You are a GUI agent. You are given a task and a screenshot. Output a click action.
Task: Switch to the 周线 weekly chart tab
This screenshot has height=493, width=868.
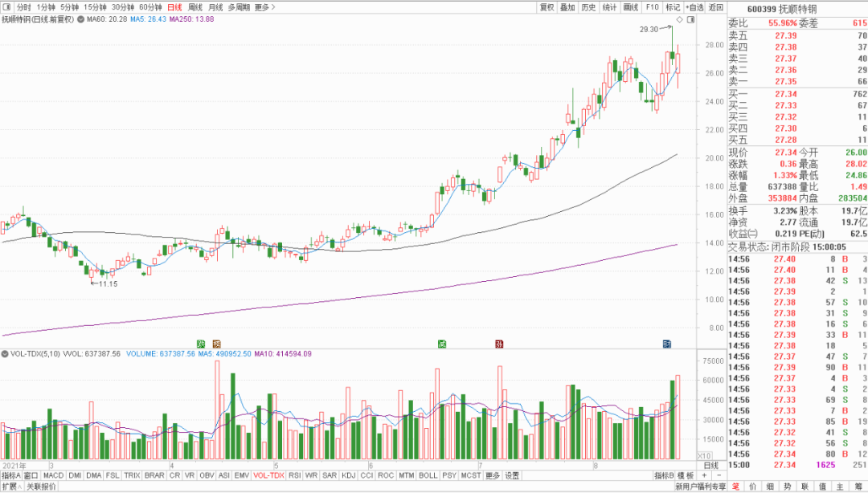(x=194, y=7)
